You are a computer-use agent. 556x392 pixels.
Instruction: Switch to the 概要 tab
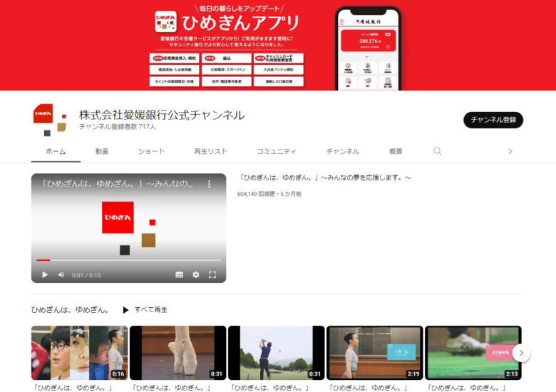(x=396, y=151)
